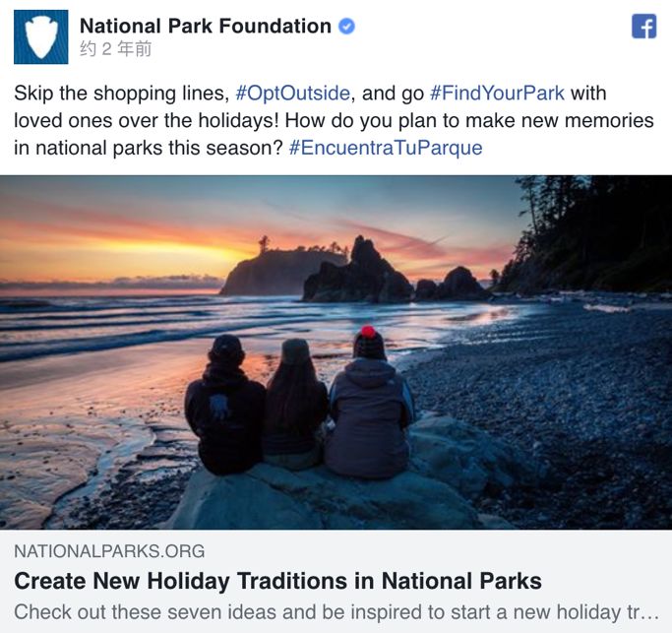Viewport: 672px width, 633px height.
Task: Open the National Park Foundation page name
Action: coord(205,27)
